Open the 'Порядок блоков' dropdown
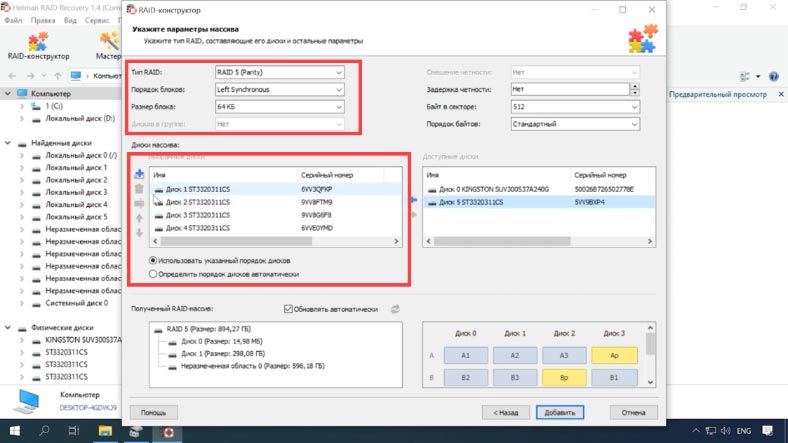 click(x=279, y=89)
